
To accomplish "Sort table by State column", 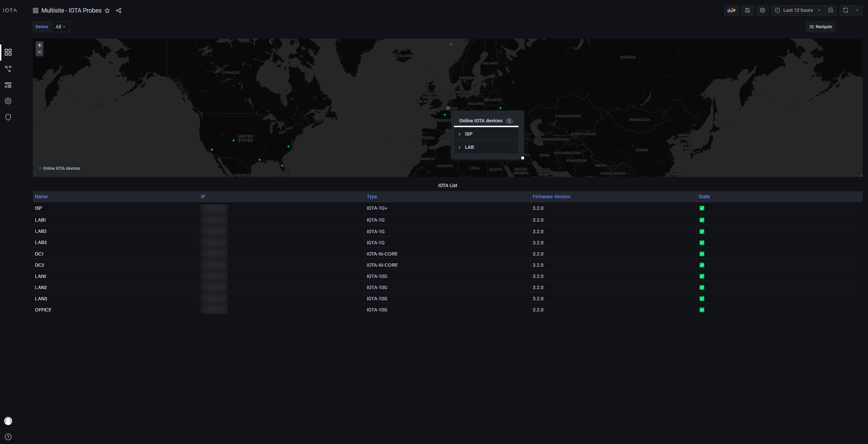I will (x=704, y=197).
